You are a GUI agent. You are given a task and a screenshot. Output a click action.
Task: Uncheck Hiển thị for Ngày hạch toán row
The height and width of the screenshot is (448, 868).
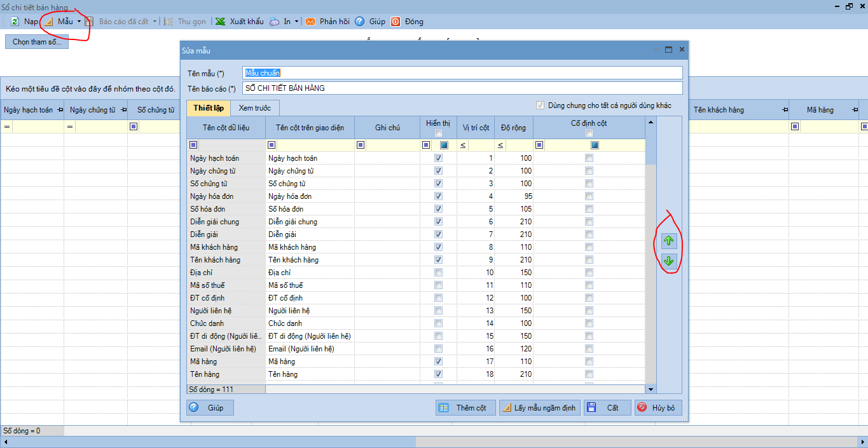click(x=438, y=158)
